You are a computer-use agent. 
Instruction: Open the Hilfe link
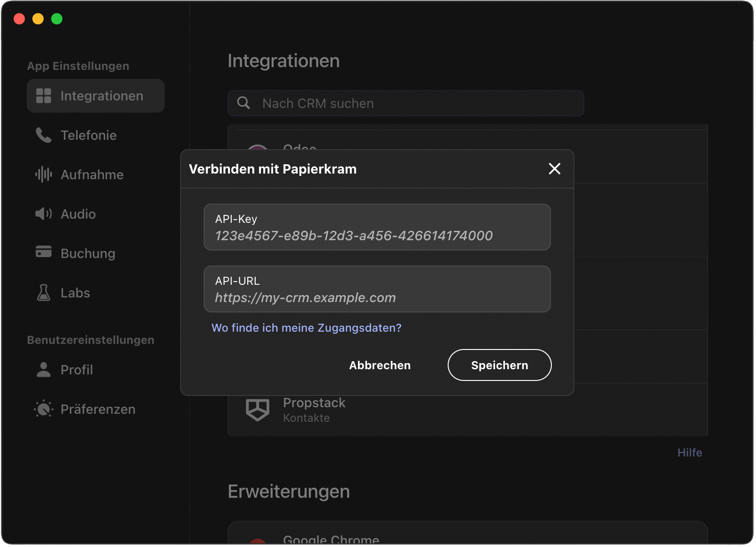690,453
